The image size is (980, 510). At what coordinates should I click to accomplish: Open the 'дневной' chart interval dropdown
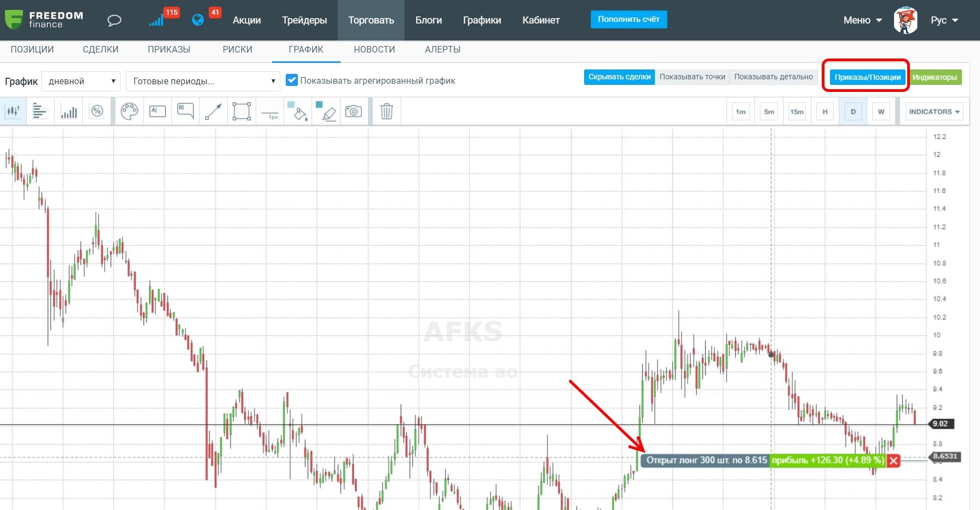point(81,82)
